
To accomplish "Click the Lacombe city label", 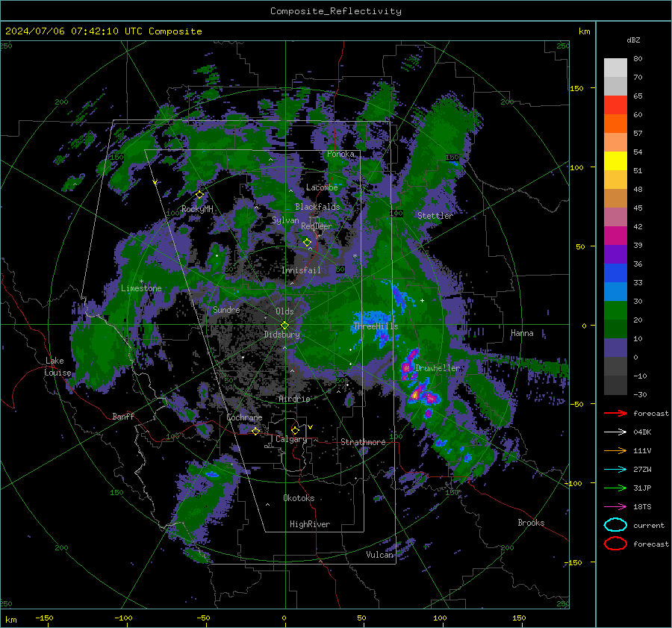I will pos(322,187).
